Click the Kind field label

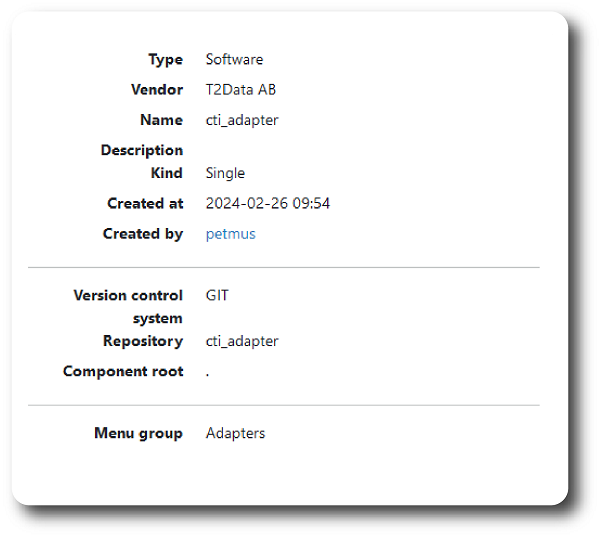(x=166, y=173)
